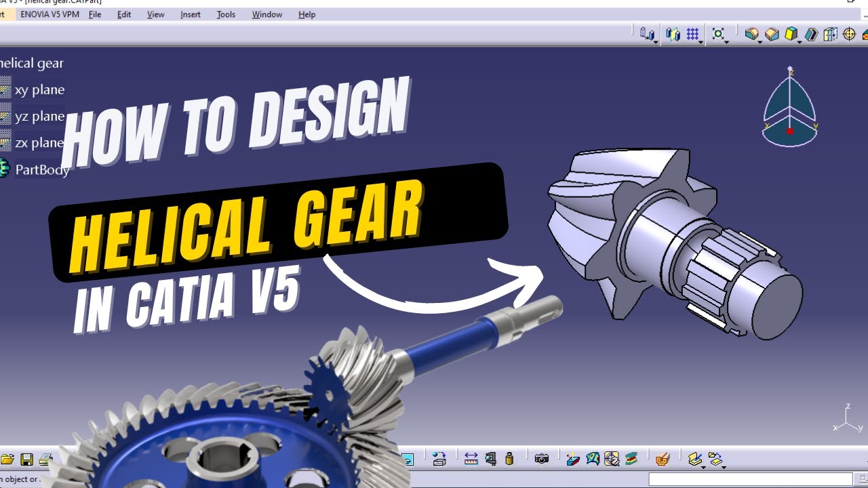Expand the User Pattern icon's dropdown arrow
Viewport: 868px width, 488px height.
click(x=656, y=43)
